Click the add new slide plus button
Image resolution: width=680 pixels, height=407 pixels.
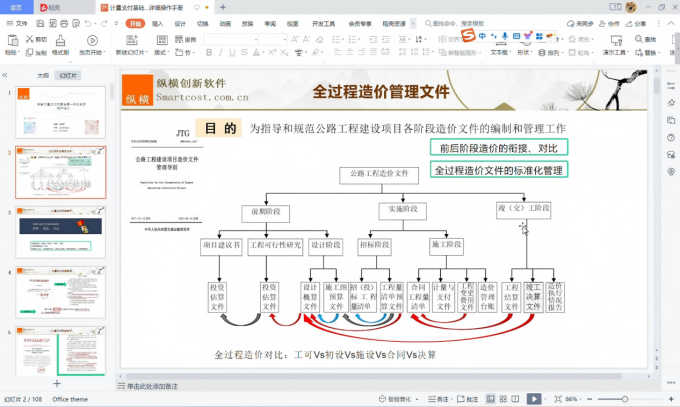tap(57, 383)
